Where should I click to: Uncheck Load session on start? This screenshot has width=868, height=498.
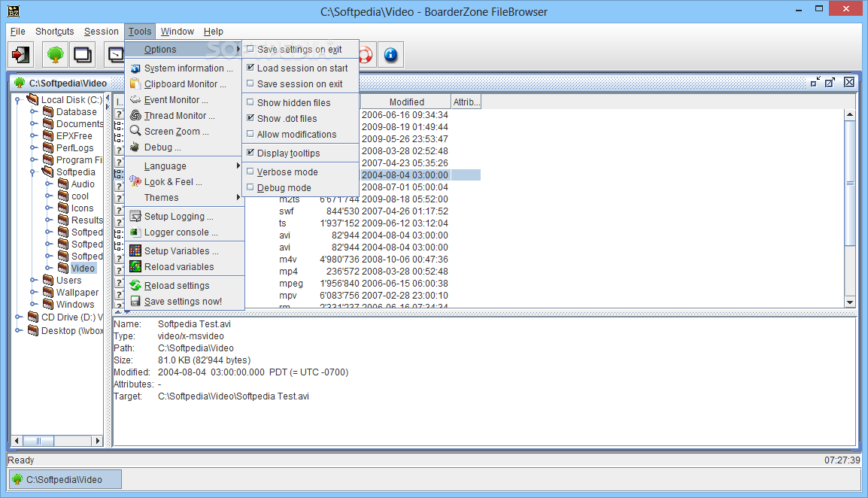301,68
